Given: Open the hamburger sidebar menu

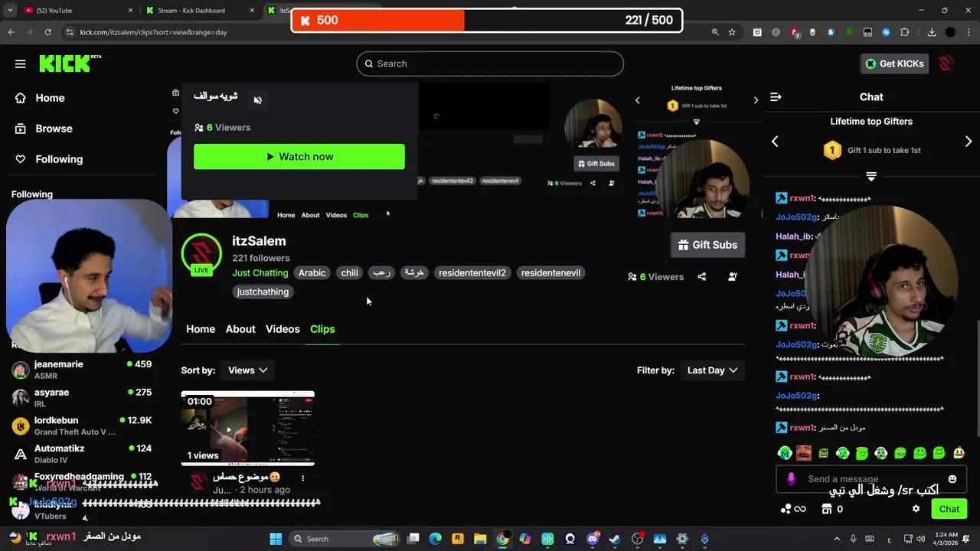Looking at the screenshot, I should pyautogui.click(x=20, y=64).
